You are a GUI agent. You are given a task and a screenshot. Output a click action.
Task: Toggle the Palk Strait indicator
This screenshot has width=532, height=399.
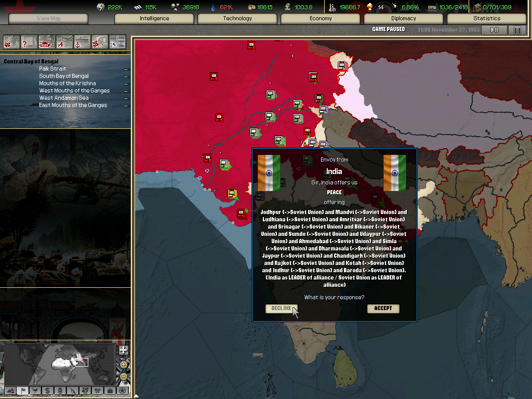pos(126,69)
